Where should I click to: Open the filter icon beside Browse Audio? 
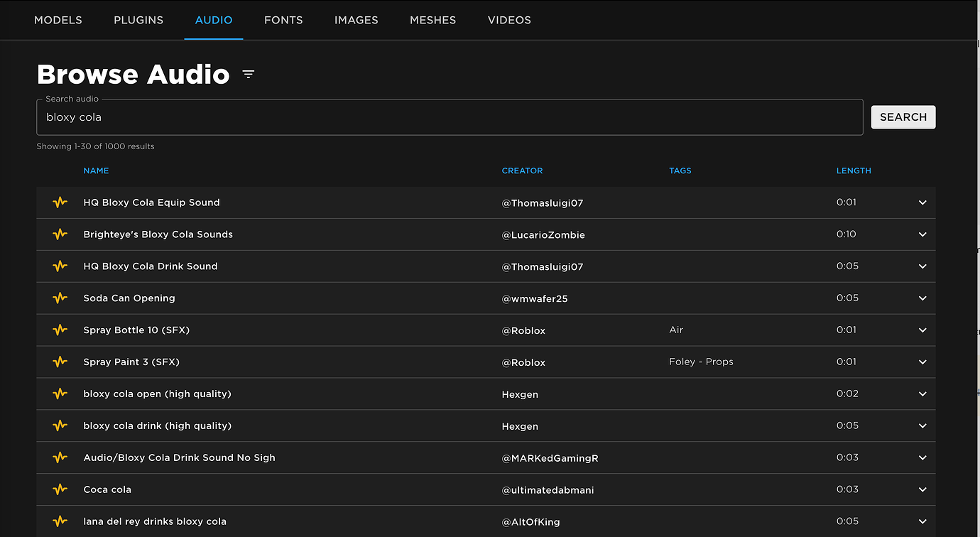[248, 74]
